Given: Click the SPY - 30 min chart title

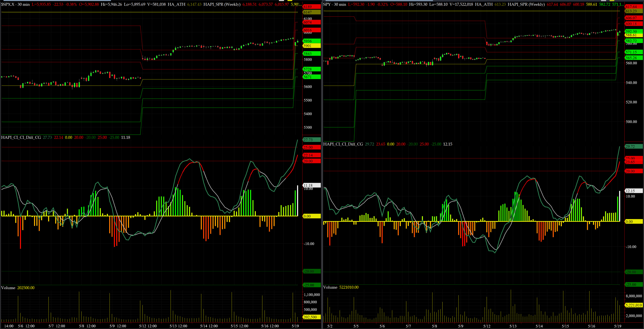Looking at the screenshot, I should tap(334, 4).
